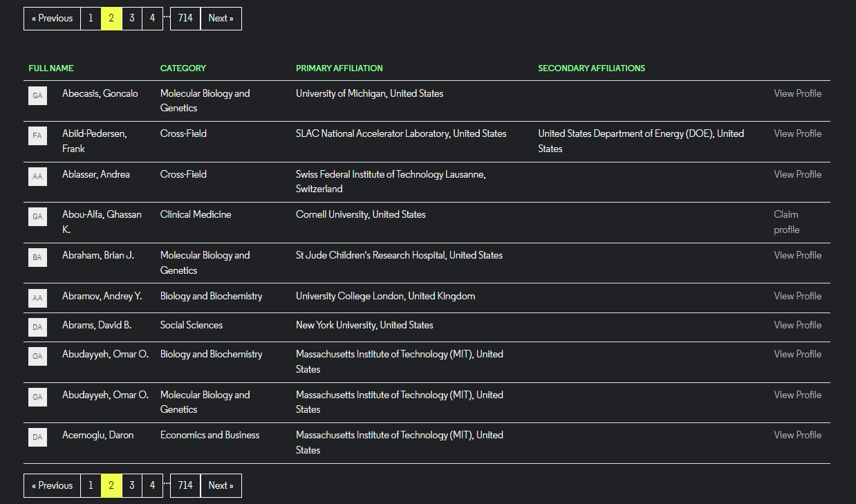Claim profile for Abou-Alfa, Ghassan K.
This screenshot has width=856, height=504.
pos(786,222)
